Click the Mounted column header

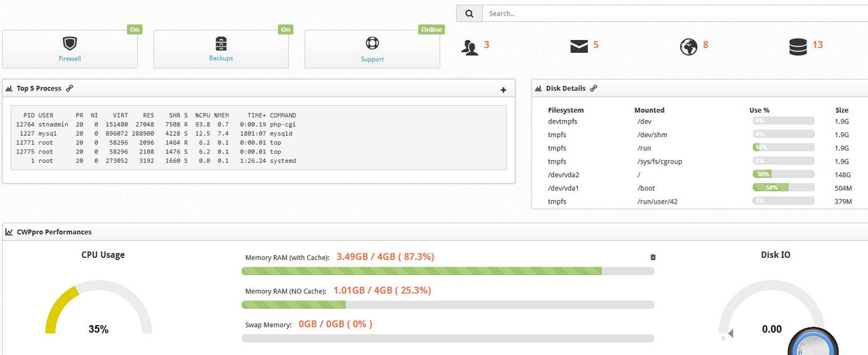[x=650, y=110]
